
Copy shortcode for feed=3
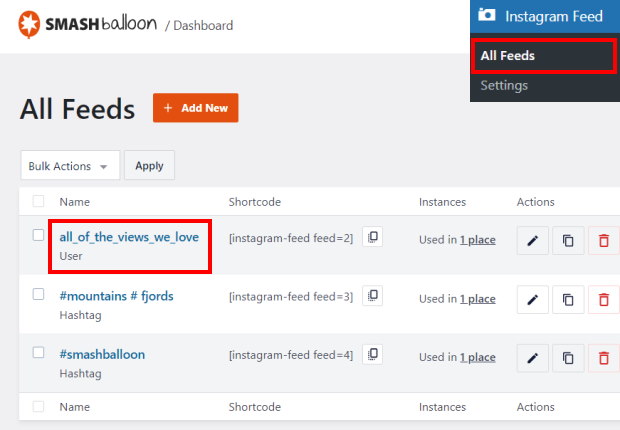(x=372, y=296)
